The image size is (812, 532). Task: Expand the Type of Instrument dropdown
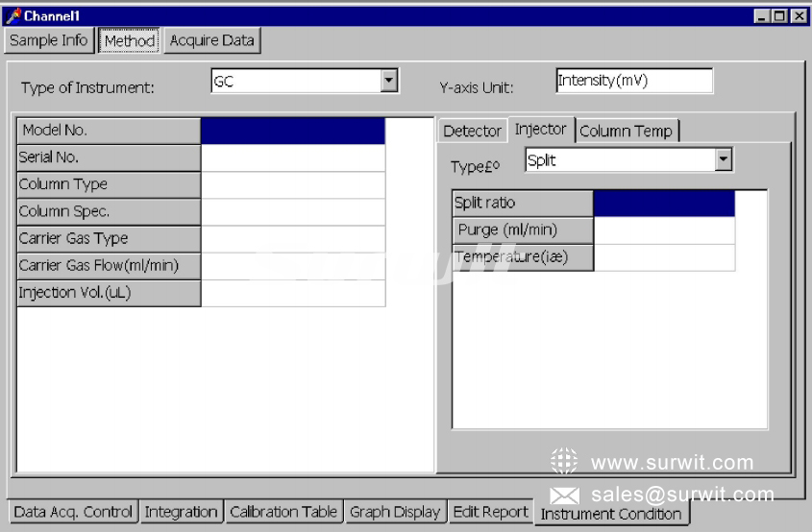[388, 82]
